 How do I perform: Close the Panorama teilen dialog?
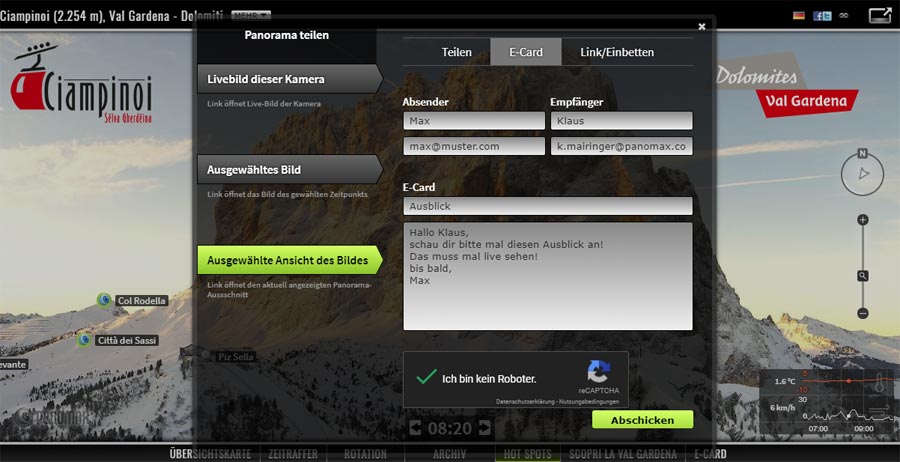tap(701, 26)
